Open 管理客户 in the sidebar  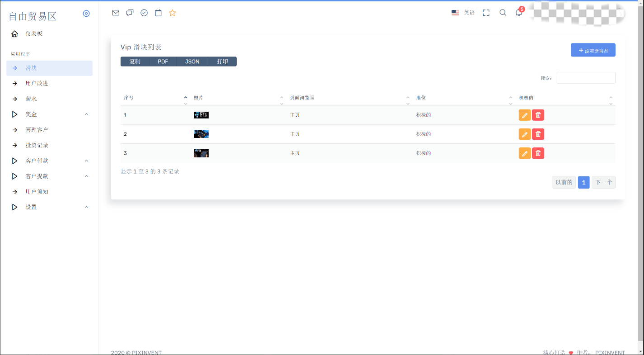point(49,130)
